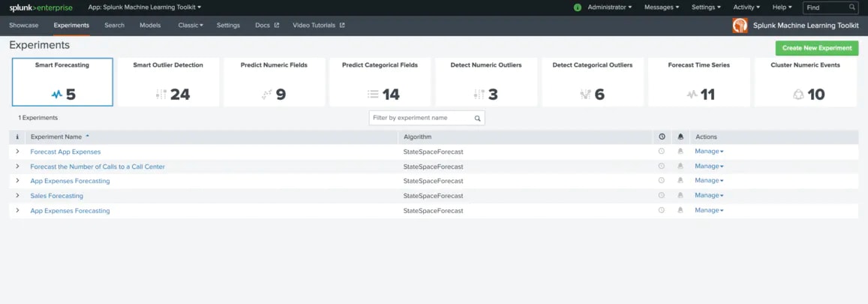Click the Filter by experiment name field
The height and width of the screenshot is (304, 868).
pos(427,118)
